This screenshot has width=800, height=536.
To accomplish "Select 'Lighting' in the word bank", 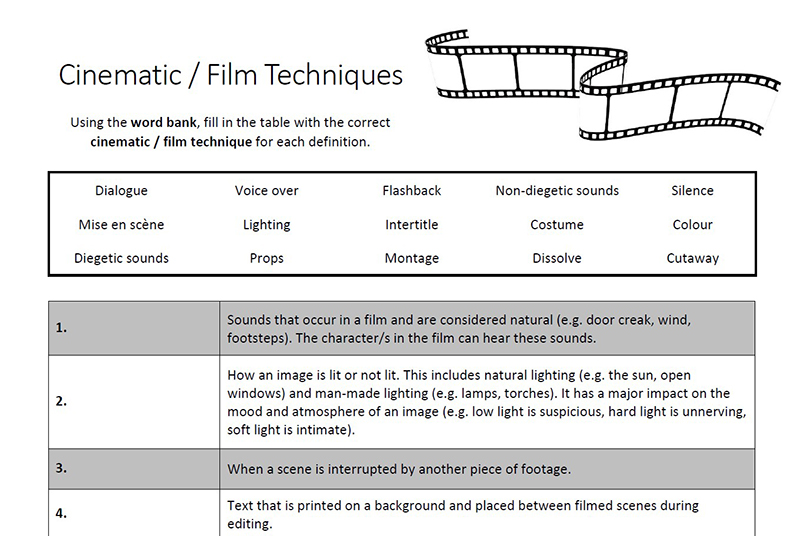I will coord(266,225).
